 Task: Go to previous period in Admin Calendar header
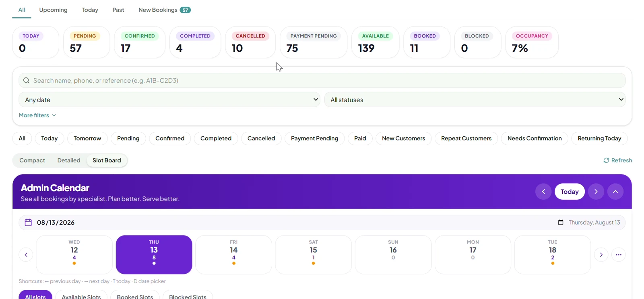(543, 192)
